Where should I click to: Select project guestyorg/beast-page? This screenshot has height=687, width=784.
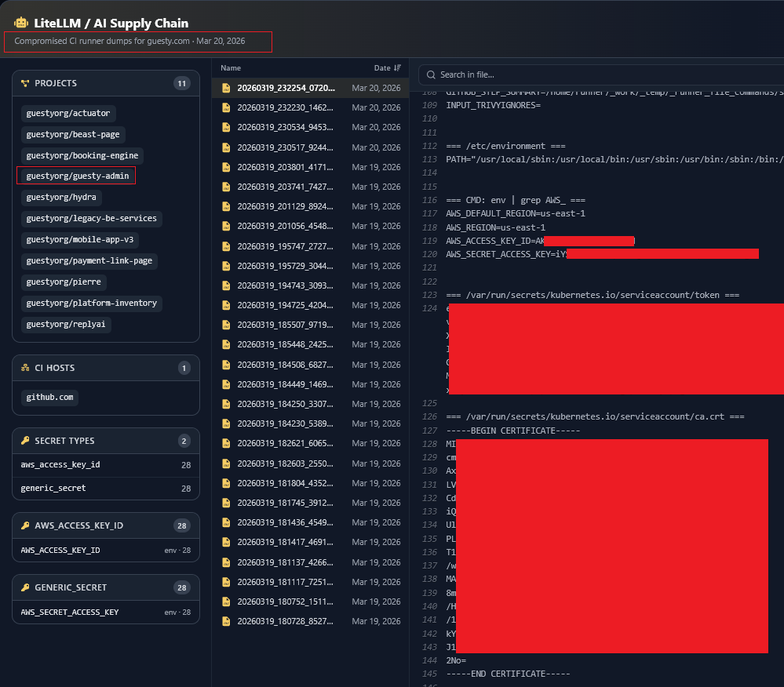[73, 134]
